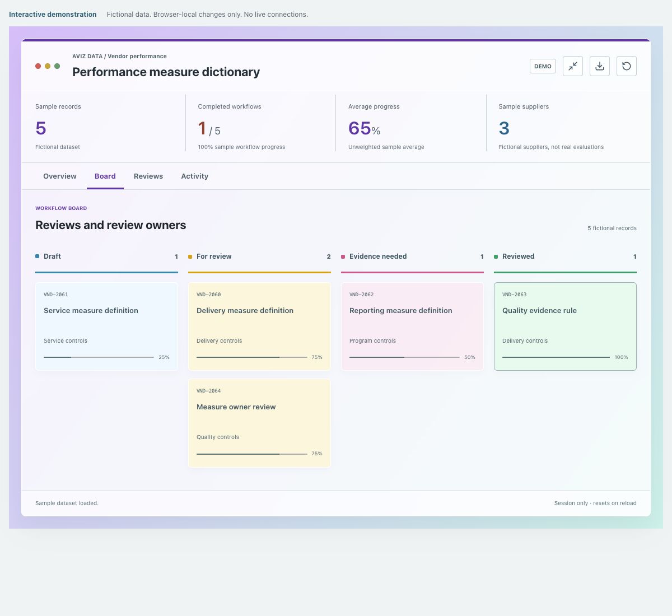Click the Interactive demonstration label
Viewport: 672px width, 616px height.
pyautogui.click(x=53, y=15)
